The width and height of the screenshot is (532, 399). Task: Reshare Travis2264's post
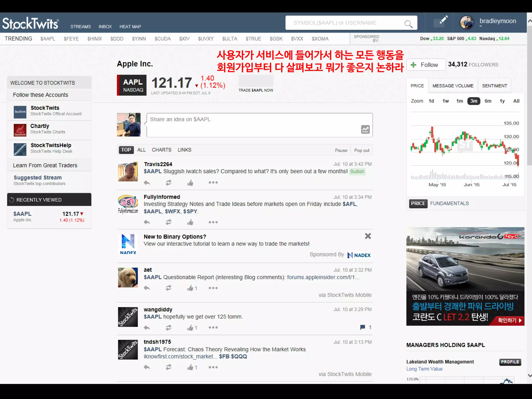click(169, 183)
